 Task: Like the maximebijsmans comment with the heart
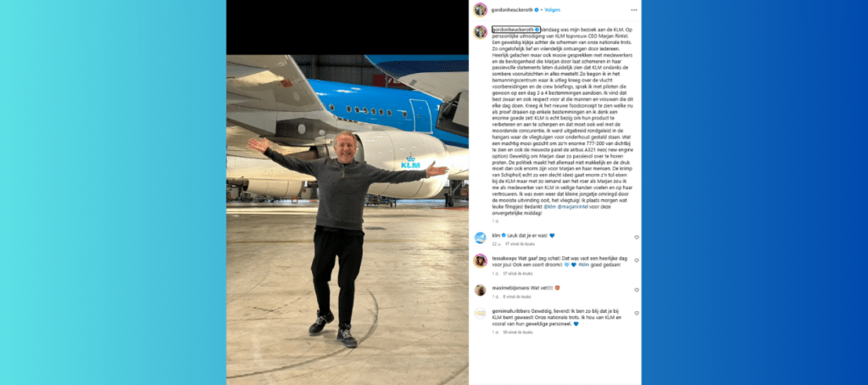pyautogui.click(x=637, y=290)
